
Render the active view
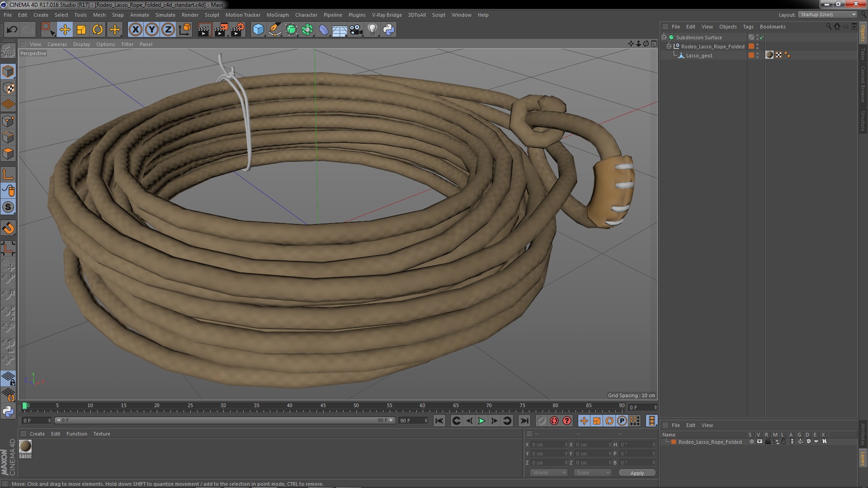point(204,30)
